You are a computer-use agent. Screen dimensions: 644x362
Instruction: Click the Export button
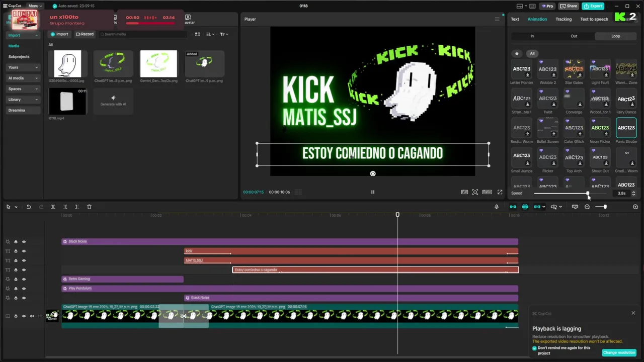click(593, 6)
